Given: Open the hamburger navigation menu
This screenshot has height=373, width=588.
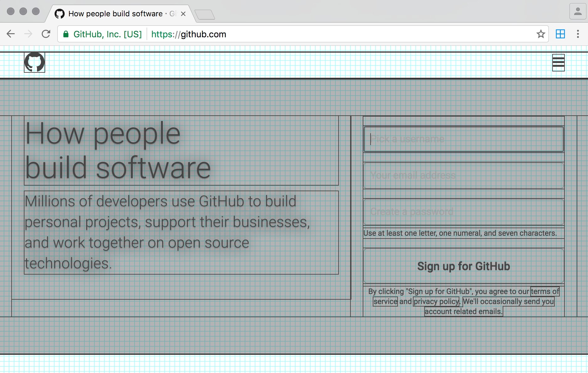Looking at the screenshot, I should click(558, 63).
